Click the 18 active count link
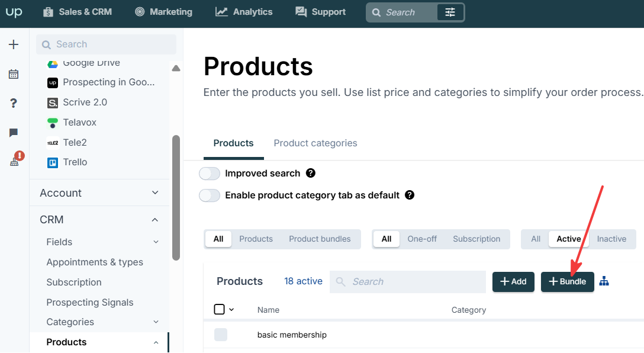Image resolution: width=644 pixels, height=353 pixels. (303, 281)
